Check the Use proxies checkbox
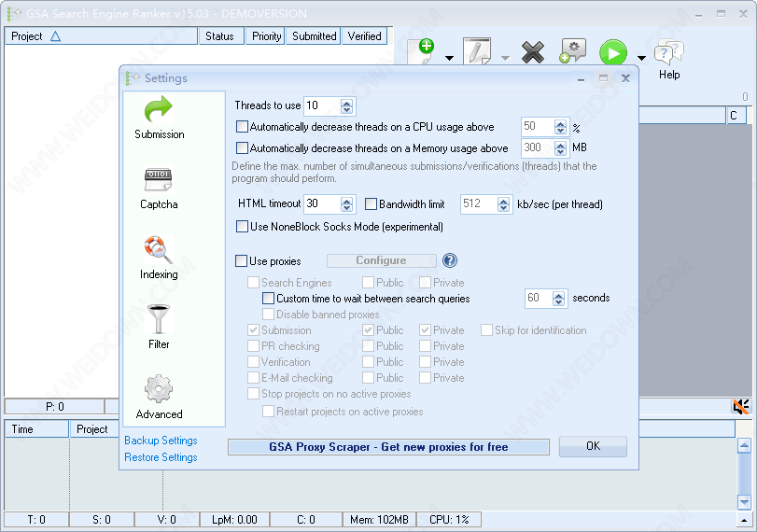This screenshot has height=532, width=757. pos(241,261)
